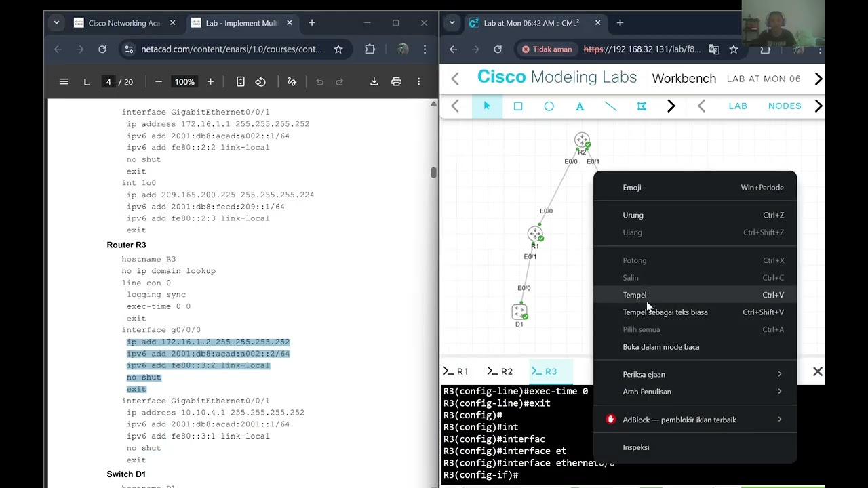Image resolution: width=868 pixels, height=488 pixels.
Task: Expand header right chevron after LAB AT MON
Action: point(818,79)
